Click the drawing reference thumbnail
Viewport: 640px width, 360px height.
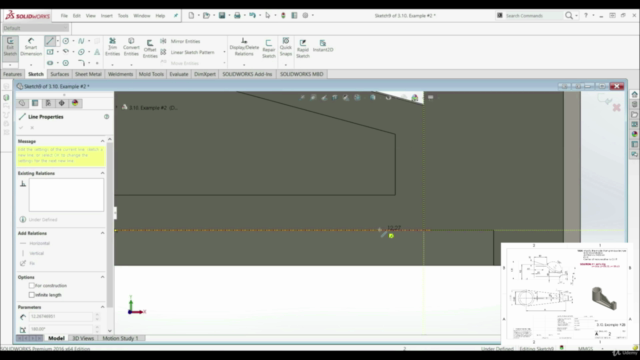click(567, 293)
